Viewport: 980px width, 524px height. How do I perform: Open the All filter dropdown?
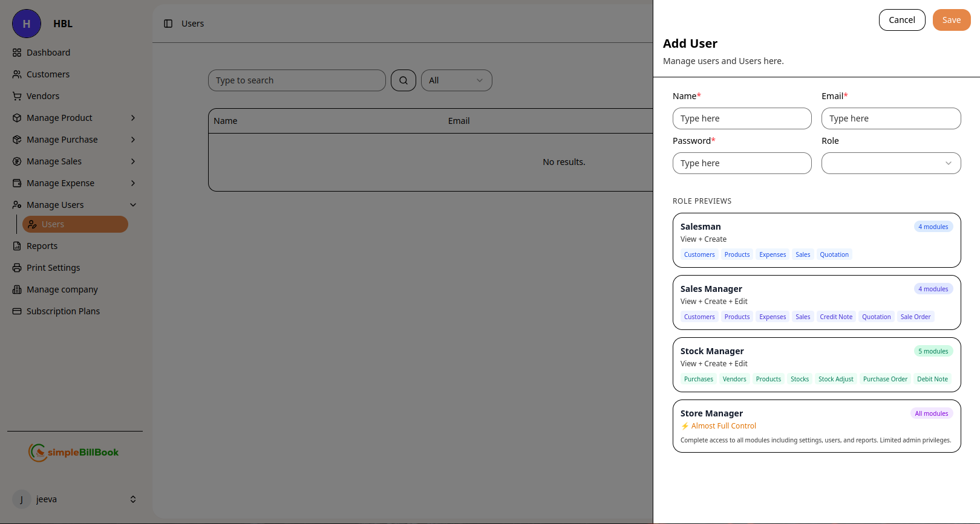coord(456,80)
